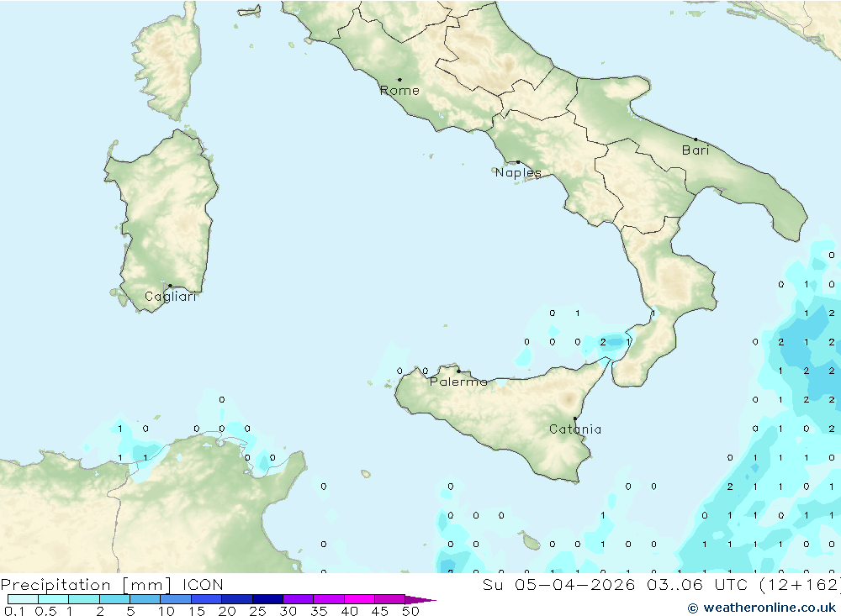Select the Cagliari city label
Image resolution: width=841 pixels, height=616 pixels.
[171, 297]
